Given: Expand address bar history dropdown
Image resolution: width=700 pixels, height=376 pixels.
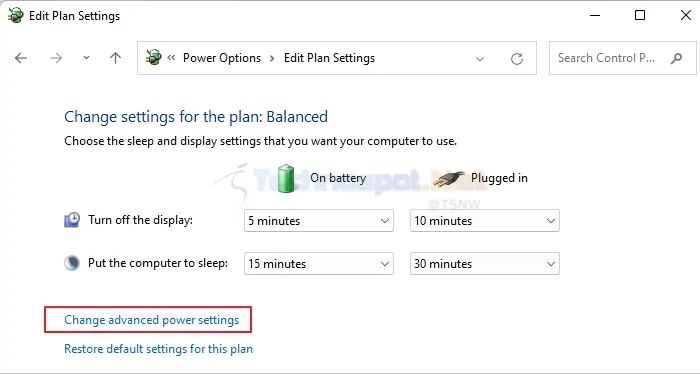Looking at the screenshot, I should click(x=480, y=58).
